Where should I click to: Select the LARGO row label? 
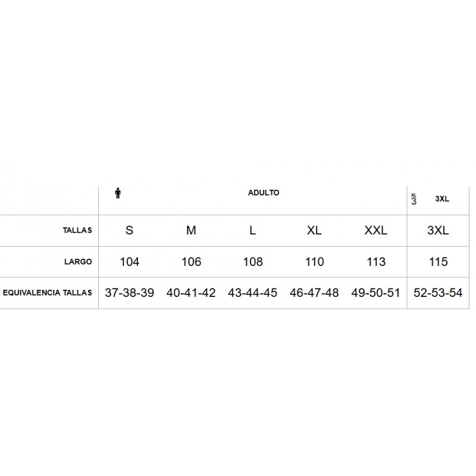click(78, 262)
